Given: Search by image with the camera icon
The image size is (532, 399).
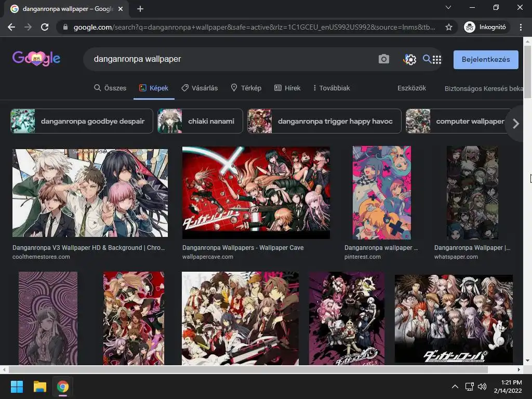Looking at the screenshot, I should click(384, 59).
